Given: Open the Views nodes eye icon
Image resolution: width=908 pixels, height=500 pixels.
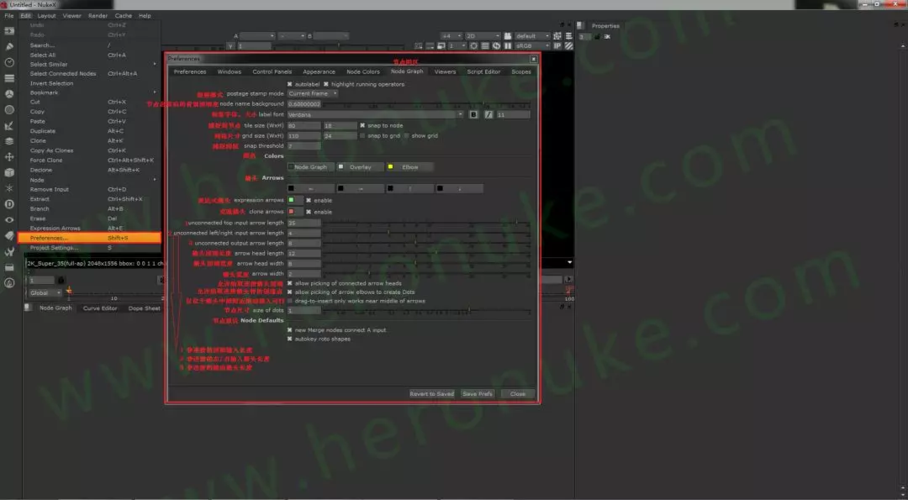Looking at the screenshot, I should point(9,220).
